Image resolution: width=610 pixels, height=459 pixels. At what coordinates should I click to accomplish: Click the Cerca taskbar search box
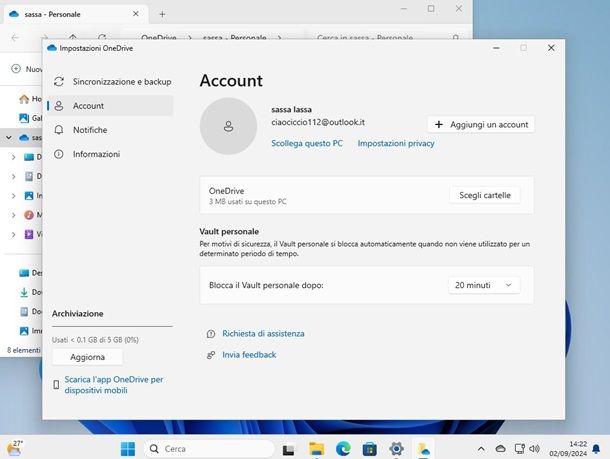tap(209, 449)
